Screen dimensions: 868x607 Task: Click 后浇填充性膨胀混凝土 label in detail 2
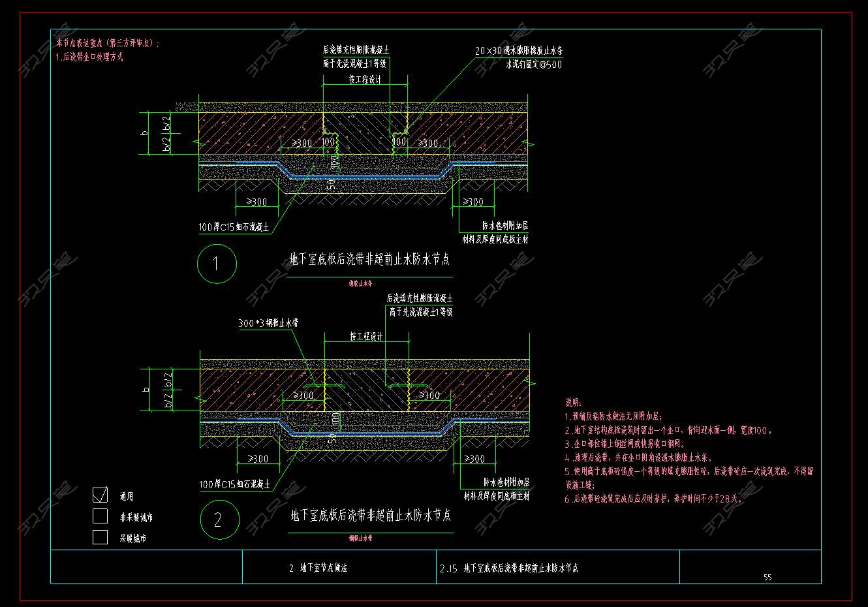[x=420, y=298]
